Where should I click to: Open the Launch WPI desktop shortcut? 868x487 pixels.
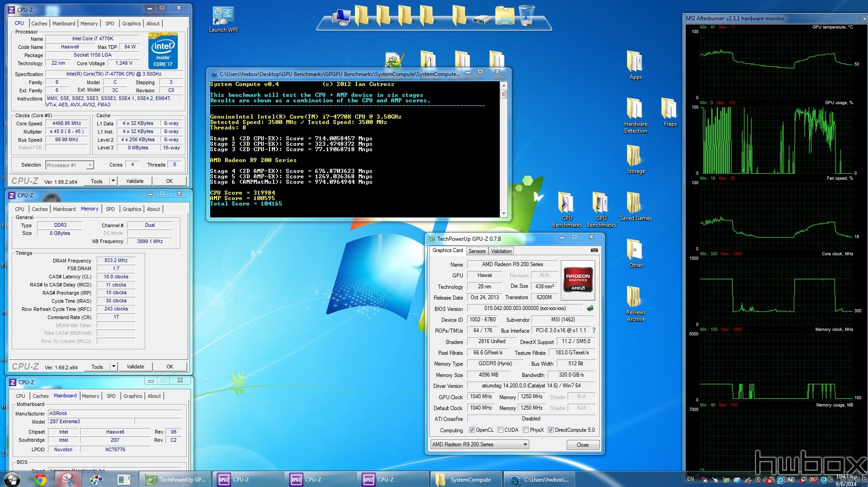point(223,20)
